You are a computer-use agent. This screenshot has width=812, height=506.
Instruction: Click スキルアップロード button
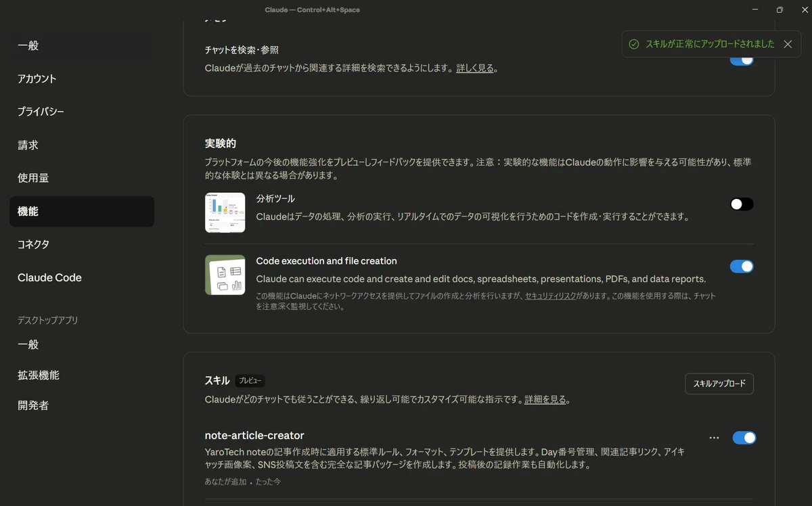719,384
